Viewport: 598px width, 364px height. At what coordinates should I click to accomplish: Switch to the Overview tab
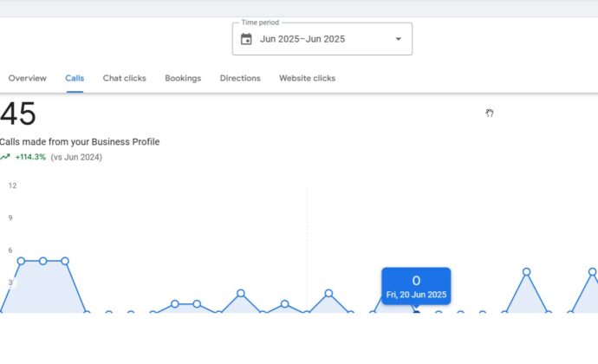(x=28, y=78)
